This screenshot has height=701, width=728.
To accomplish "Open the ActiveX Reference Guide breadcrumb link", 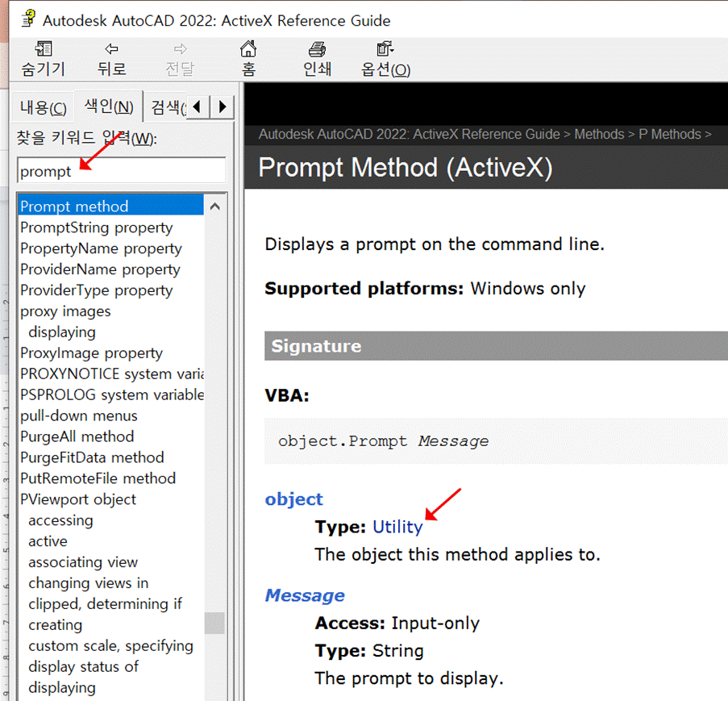I will tap(409, 134).
